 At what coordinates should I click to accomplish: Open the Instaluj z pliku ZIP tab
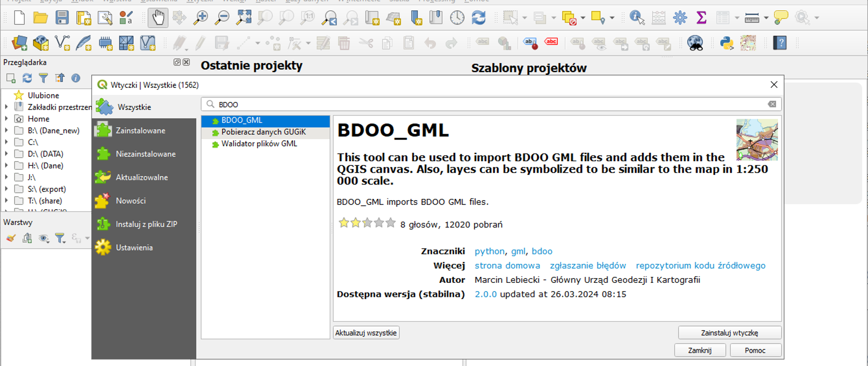tap(146, 224)
